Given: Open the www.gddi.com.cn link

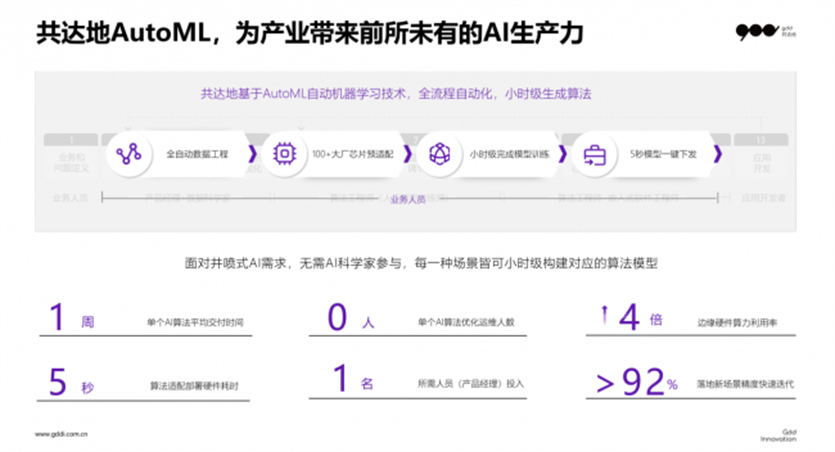Looking at the screenshot, I should click(63, 434).
